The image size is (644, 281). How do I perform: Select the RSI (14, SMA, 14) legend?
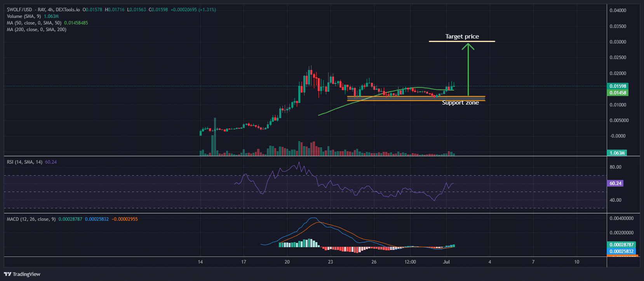click(x=24, y=162)
